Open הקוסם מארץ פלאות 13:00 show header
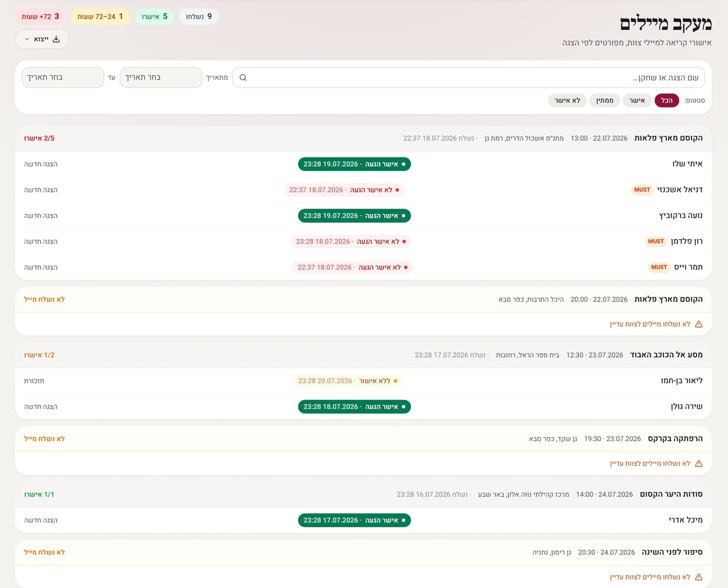This screenshot has height=588, width=728. point(363,139)
